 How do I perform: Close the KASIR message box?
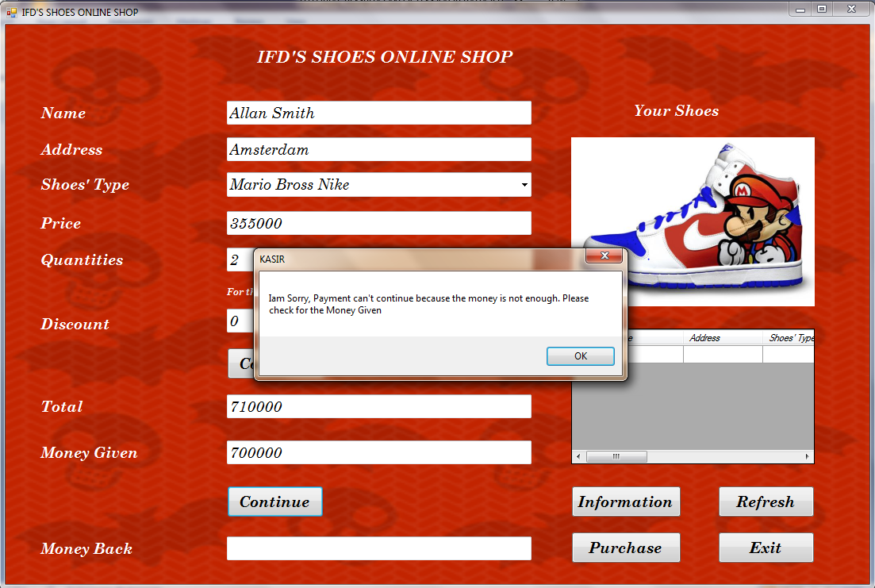click(604, 256)
